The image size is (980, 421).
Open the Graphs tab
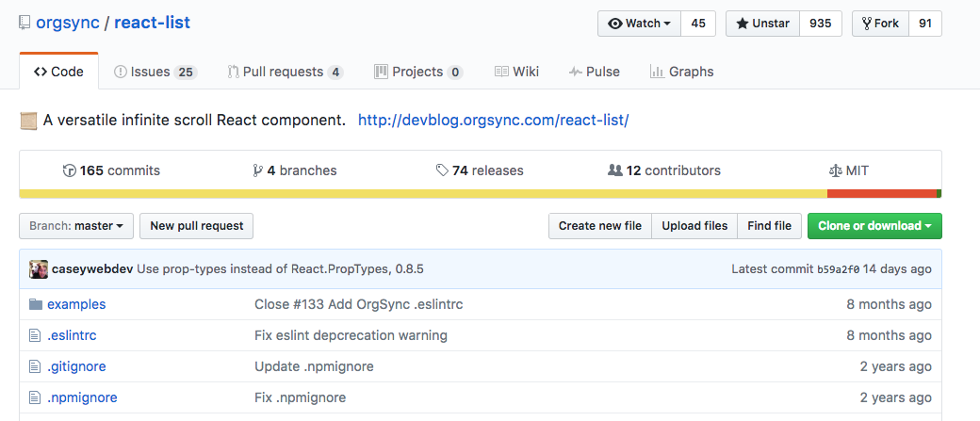(x=682, y=72)
